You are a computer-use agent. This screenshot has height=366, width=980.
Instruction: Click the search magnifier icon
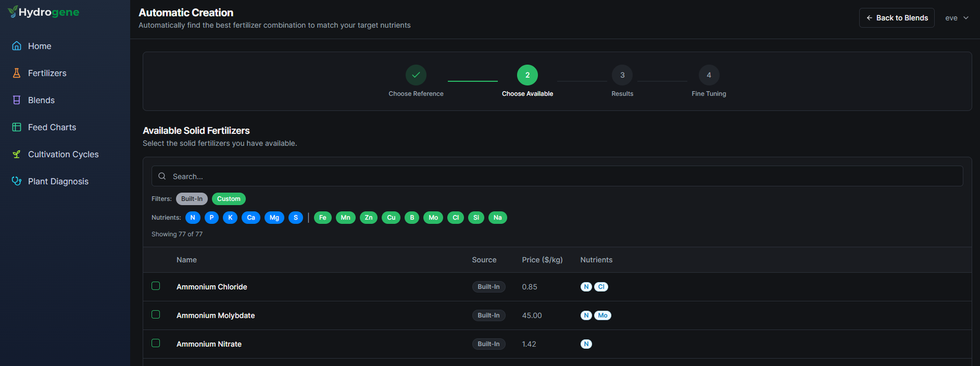162,176
